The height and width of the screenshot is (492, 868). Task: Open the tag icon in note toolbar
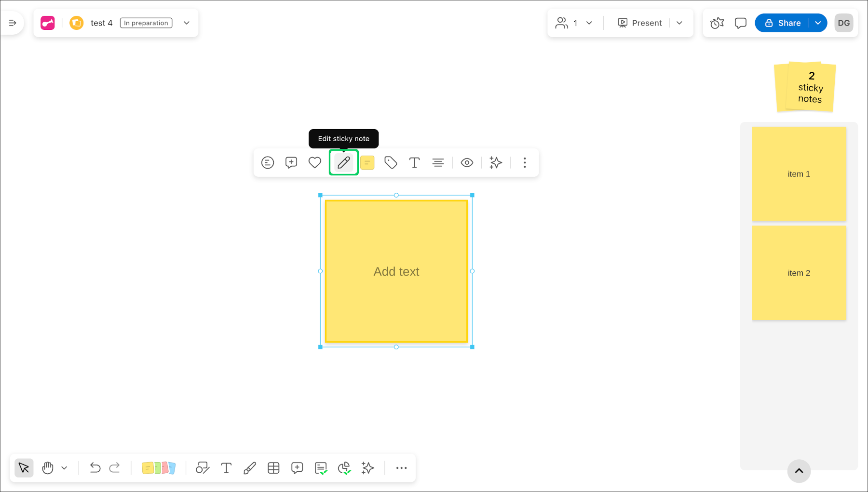[x=391, y=163]
